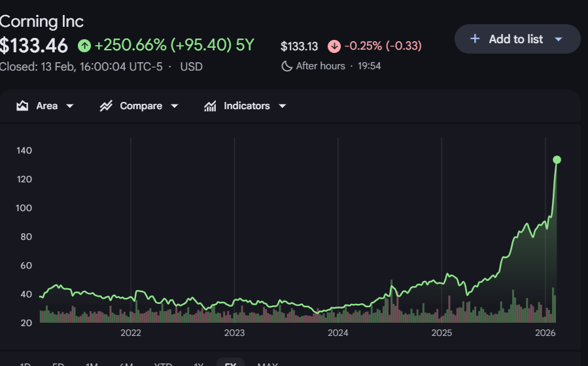Click the Compare icon
This screenshot has height=366, width=588.
106,106
